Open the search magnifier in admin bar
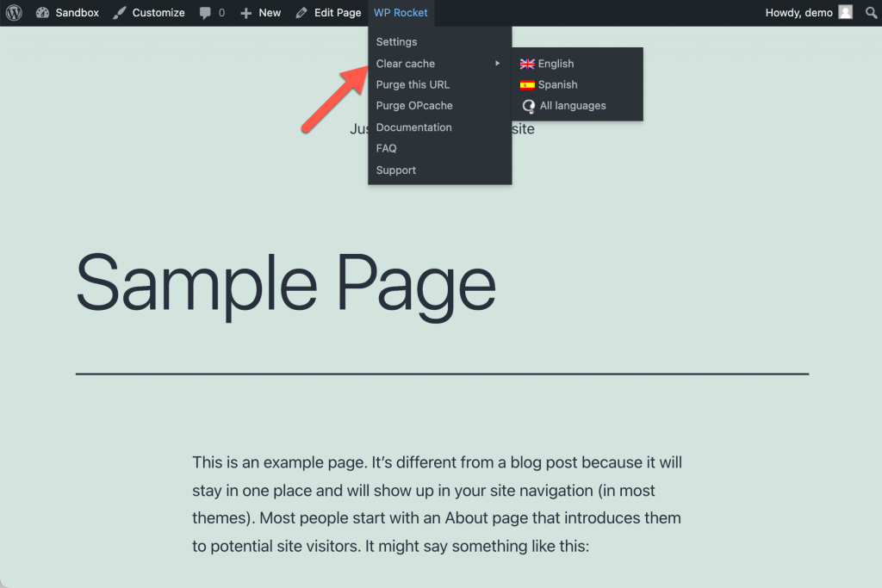 pos(871,12)
